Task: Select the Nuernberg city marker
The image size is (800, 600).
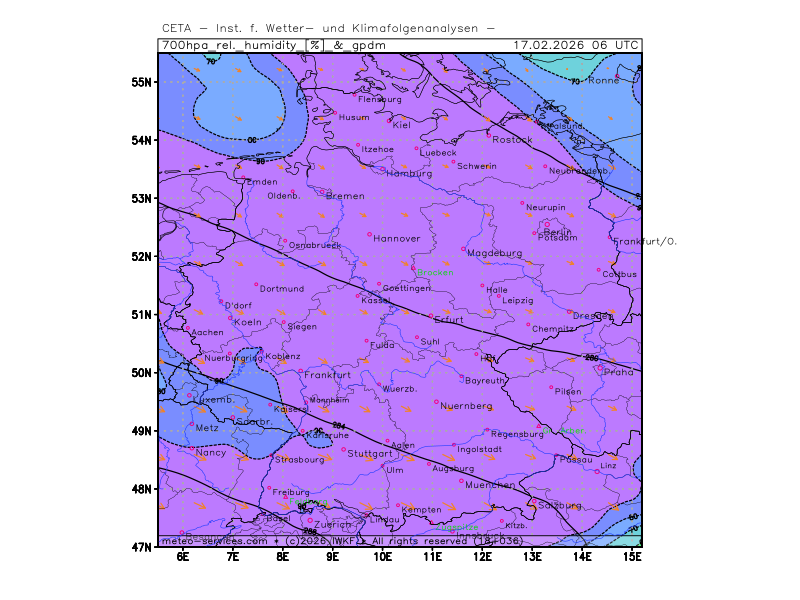Action: pyautogui.click(x=438, y=402)
